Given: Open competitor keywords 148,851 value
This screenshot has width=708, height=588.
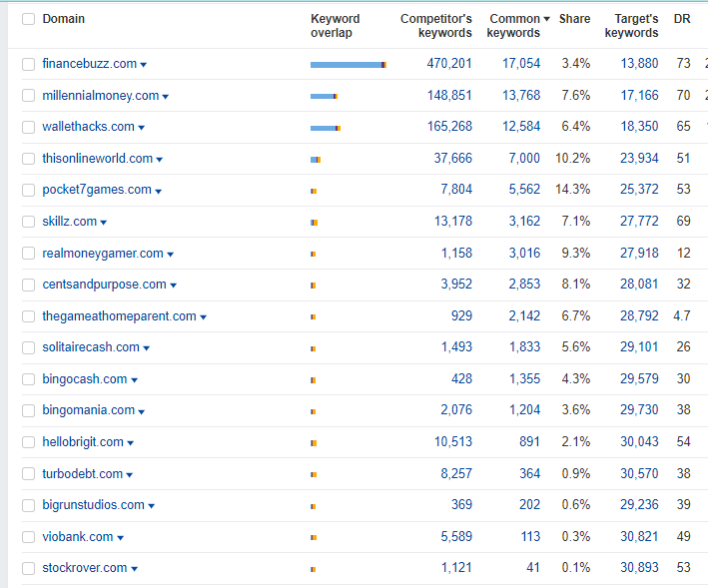Looking at the screenshot, I should [449, 96].
